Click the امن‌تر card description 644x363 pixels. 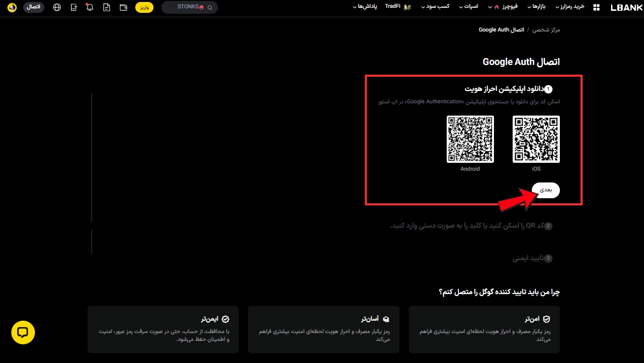(x=484, y=335)
